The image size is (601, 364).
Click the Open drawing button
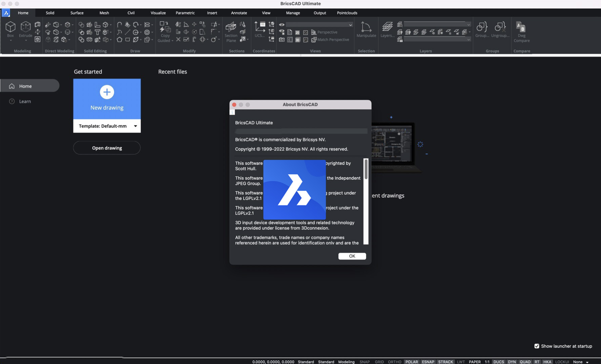pos(107,148)
